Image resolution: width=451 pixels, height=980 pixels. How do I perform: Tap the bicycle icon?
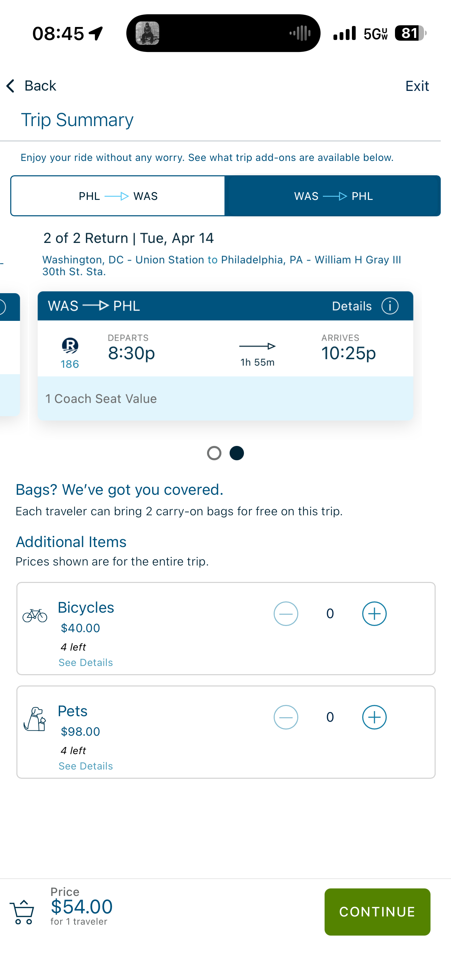tap(35, 615)
